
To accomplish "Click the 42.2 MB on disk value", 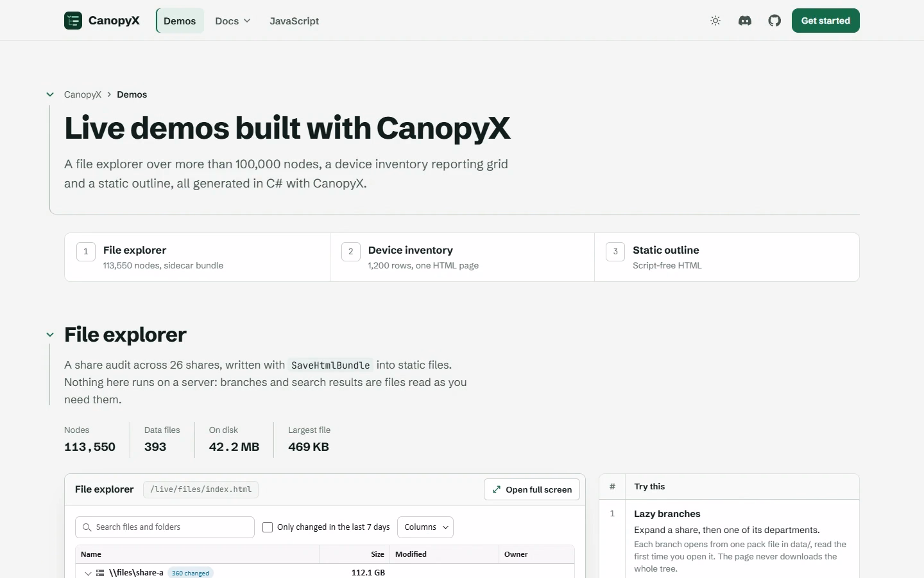I will [234, 447].
